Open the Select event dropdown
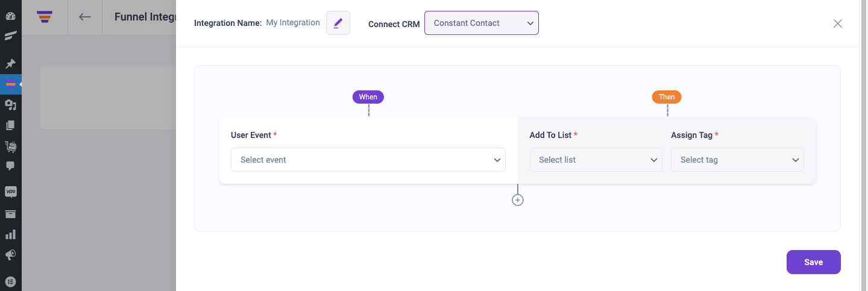Viewport: 868px width, 291px height. pos(368,160)
